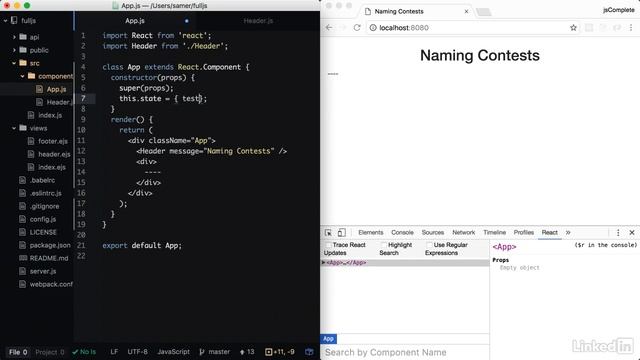Click No Issues linter status
This screenshot has height=360, width=640.
(84, 352)
